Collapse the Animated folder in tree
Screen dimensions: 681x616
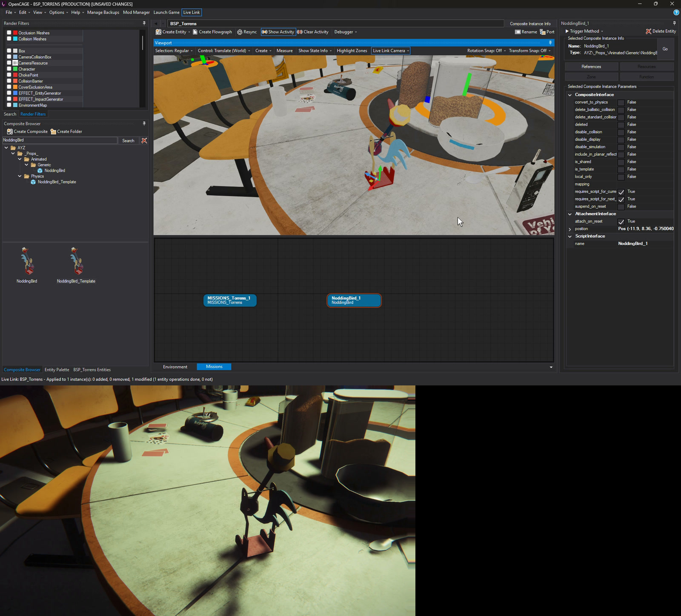20,159
